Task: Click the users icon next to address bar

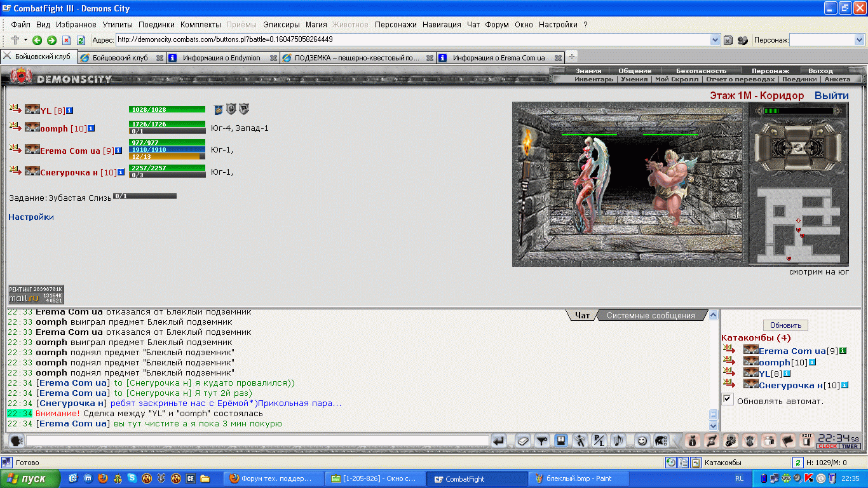Action: 743,40
